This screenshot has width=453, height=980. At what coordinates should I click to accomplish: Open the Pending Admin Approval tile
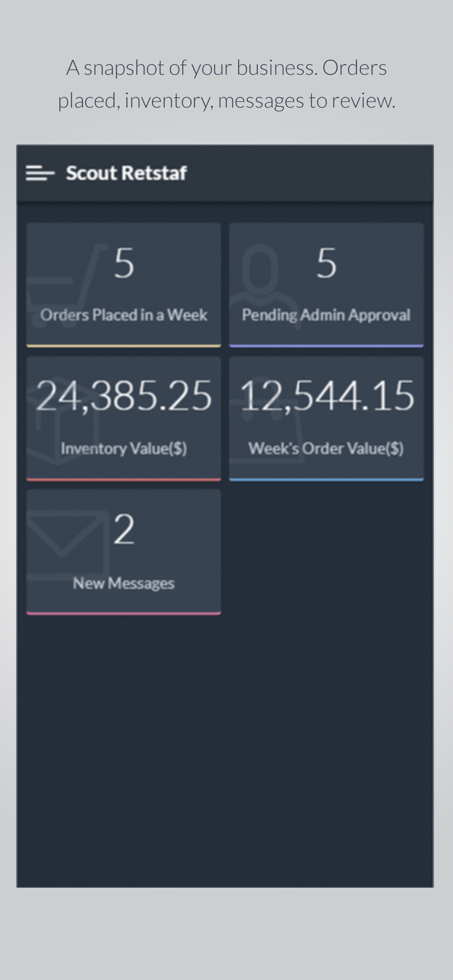(326, 285)
